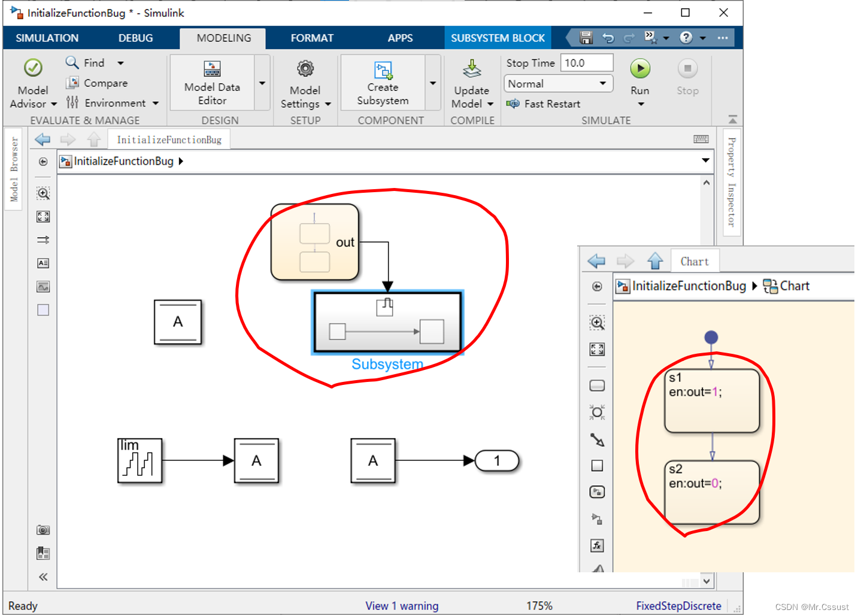
Task: Click Update Model icon
Action: [x=472, y=69]
